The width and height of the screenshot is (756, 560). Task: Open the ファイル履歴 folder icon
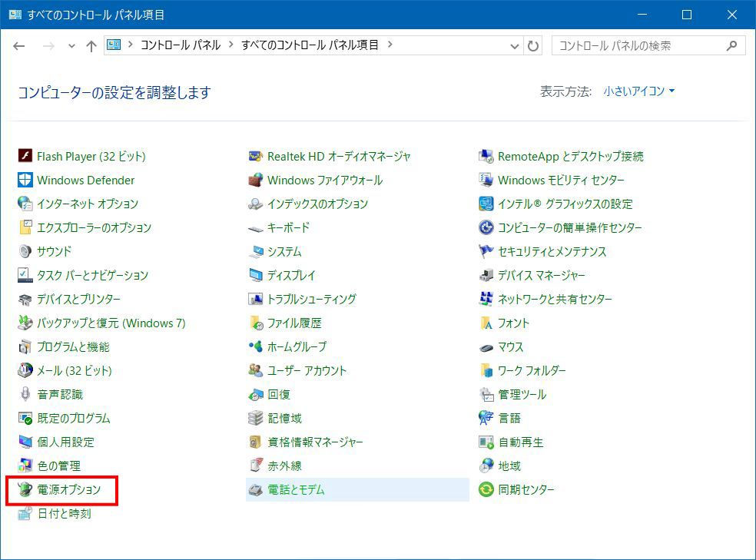click(256, 323)
